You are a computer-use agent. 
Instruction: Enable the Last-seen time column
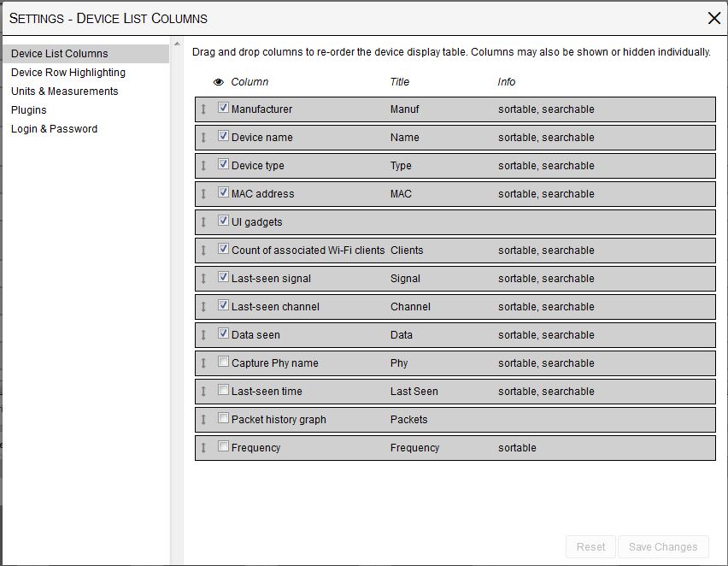point(223,389)
